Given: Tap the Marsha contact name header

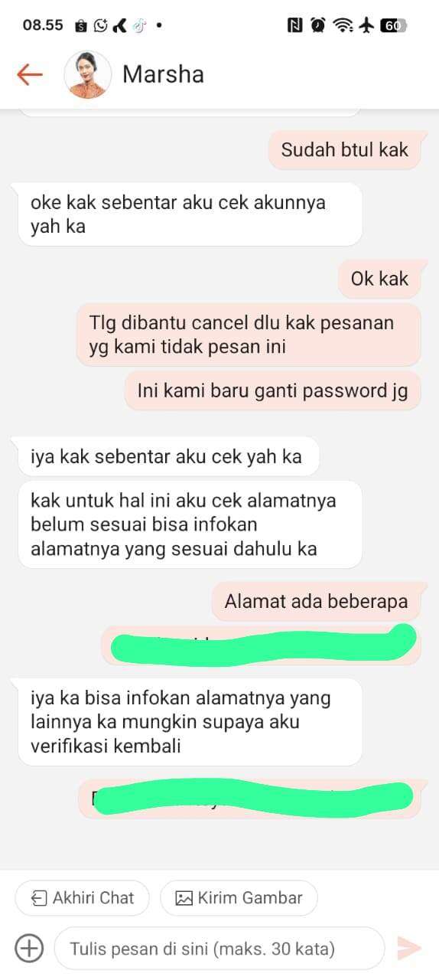Looking at the screenshot, I should 163,74.
